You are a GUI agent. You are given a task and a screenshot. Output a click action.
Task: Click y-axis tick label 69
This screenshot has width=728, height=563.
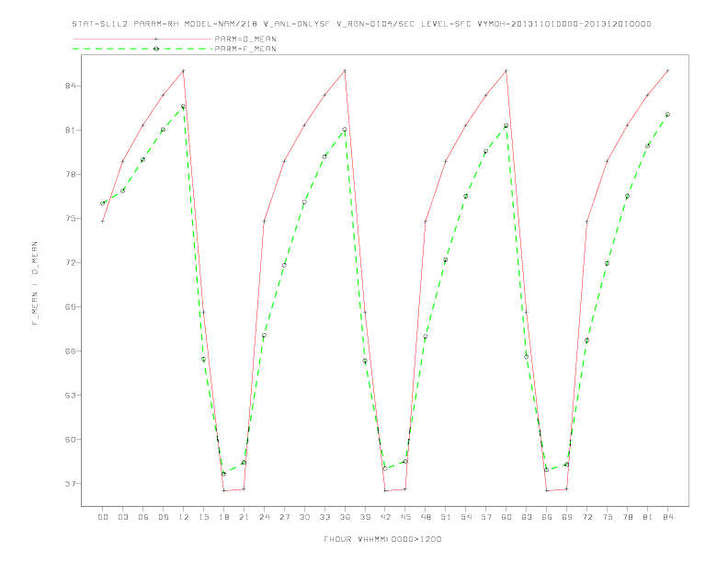tap(70, 306)
